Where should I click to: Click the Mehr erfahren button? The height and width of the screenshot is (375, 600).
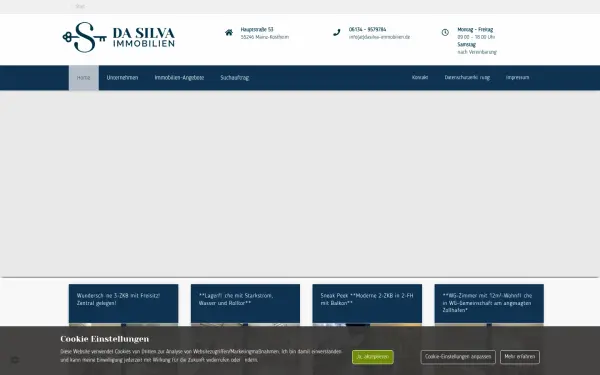[x=520, y=357]
